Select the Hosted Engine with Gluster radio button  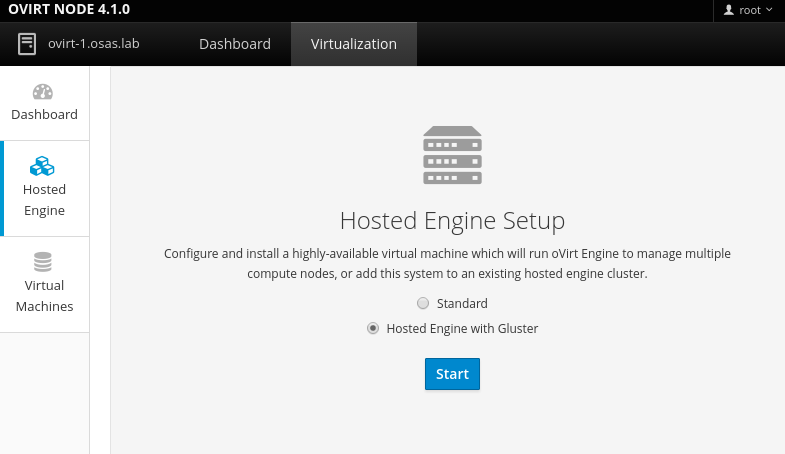coord(373,328)
